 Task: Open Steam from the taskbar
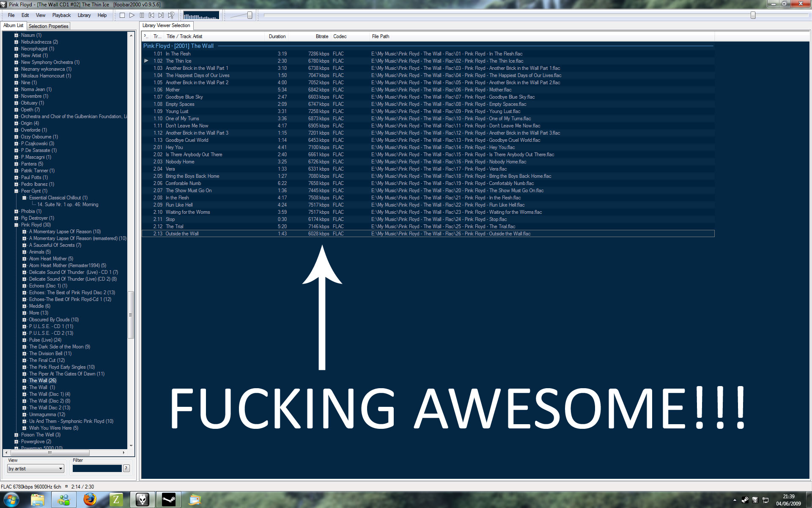(169, 500)
